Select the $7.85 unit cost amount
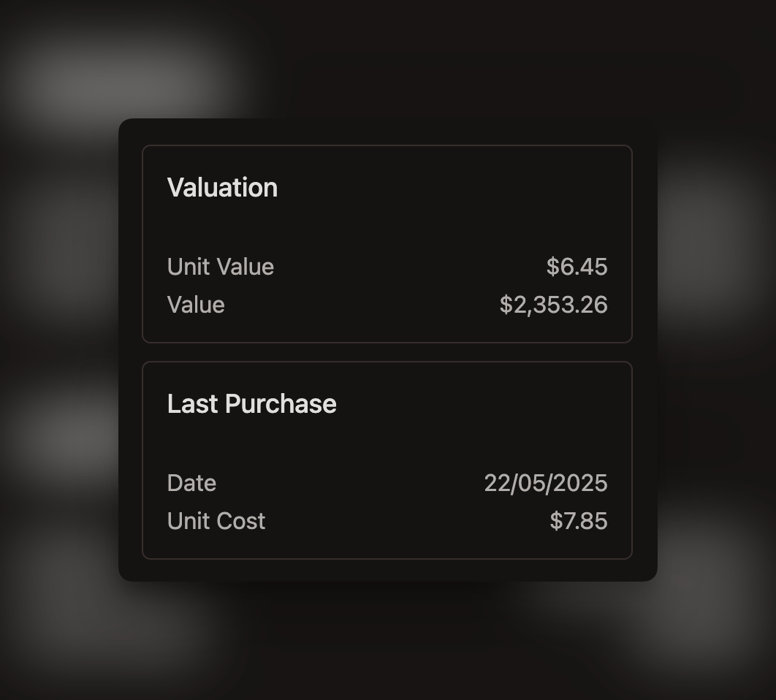 click(x=578, y=521)
